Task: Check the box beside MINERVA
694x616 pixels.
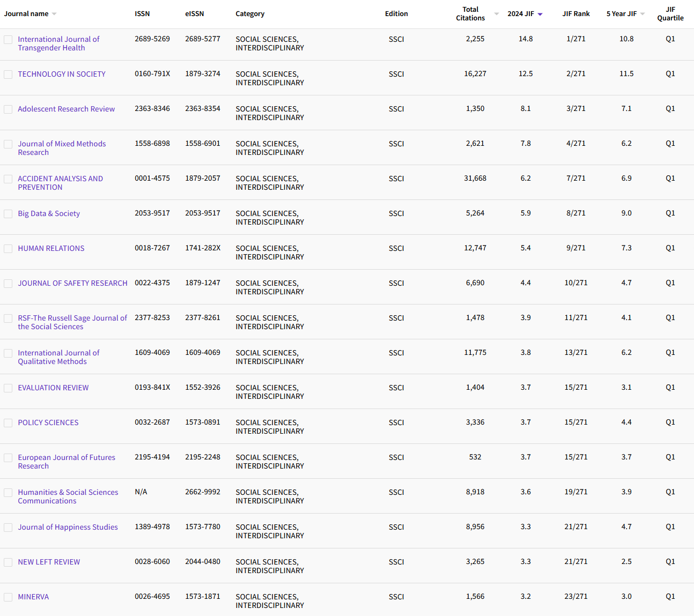Action: 8,597
